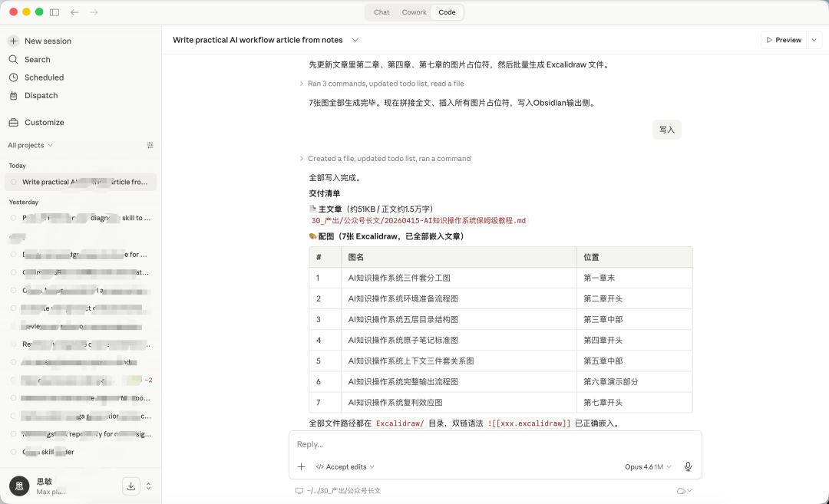Open the 20260415 markdown file path link
The image size is (829, 504).
[x=418, y=221]
